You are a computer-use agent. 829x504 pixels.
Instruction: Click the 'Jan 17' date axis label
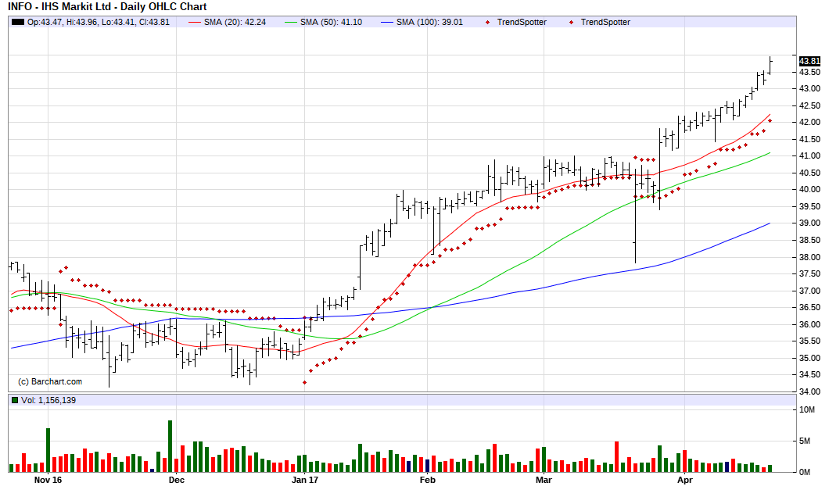tap(305, 480)
